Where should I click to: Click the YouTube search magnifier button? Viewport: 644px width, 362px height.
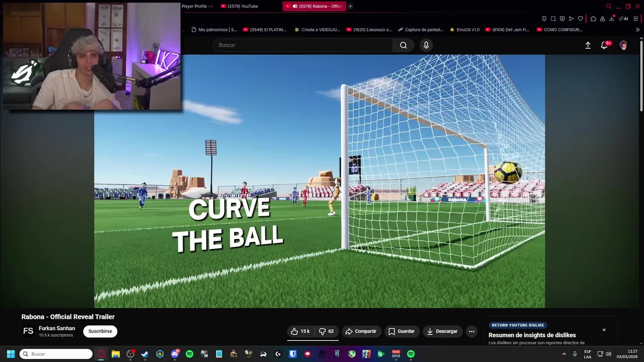pos(403,45)
